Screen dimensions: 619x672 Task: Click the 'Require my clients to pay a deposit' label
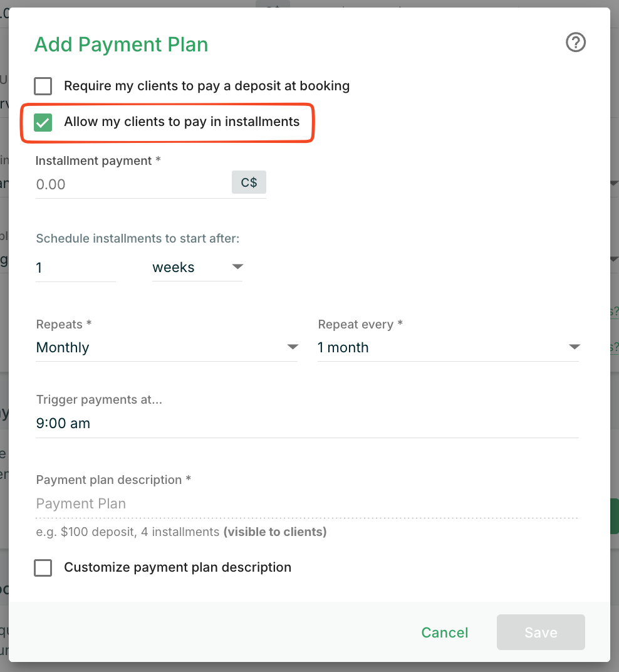[207, 86]
